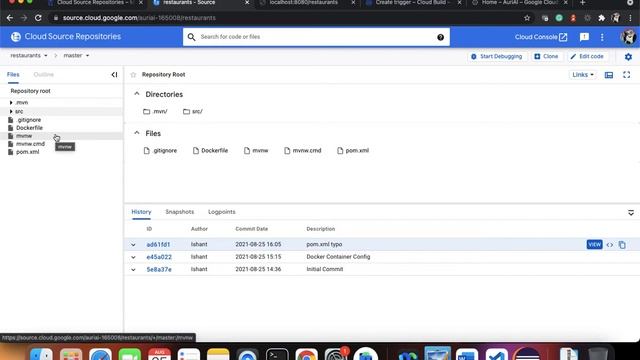Select Repository root in file tree
The height and width of the screenshot is (360, 640).
point(31,91)
